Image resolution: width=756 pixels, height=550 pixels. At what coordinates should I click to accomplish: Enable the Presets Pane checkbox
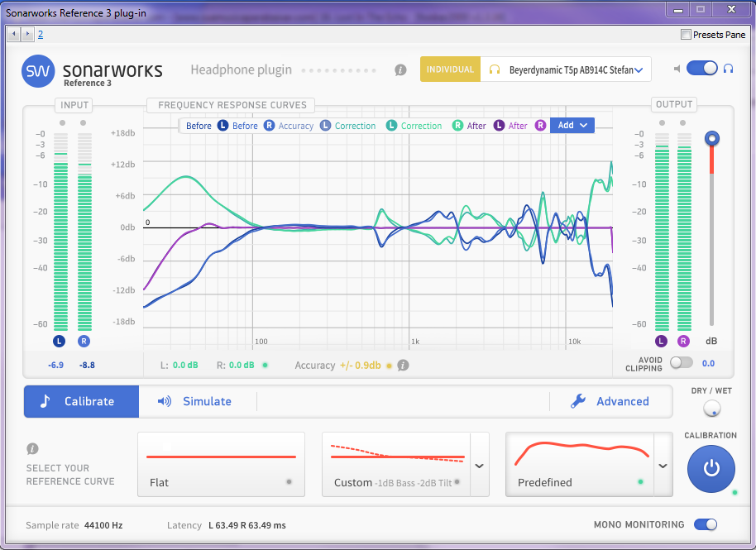tap(686, 34)
